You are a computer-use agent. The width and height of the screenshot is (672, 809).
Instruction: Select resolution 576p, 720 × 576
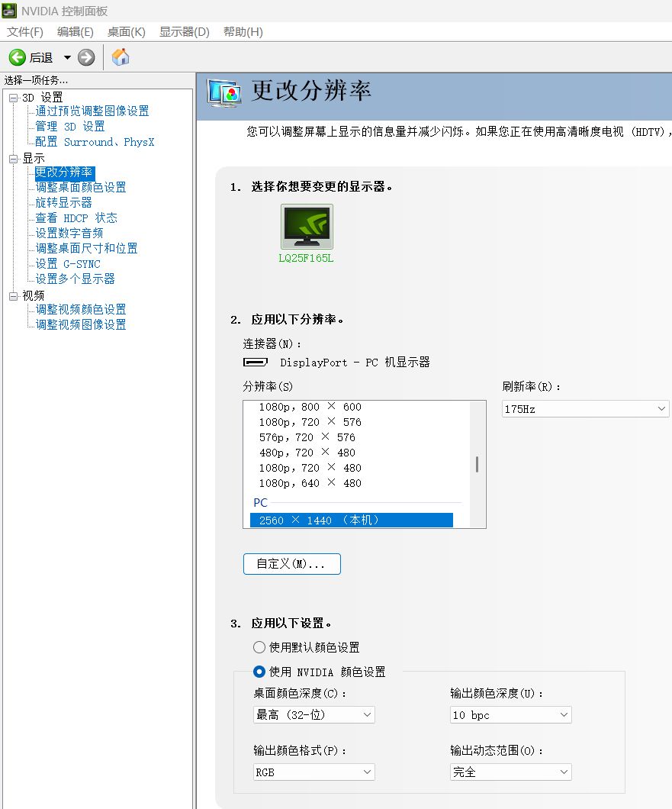tap(307, 437)
